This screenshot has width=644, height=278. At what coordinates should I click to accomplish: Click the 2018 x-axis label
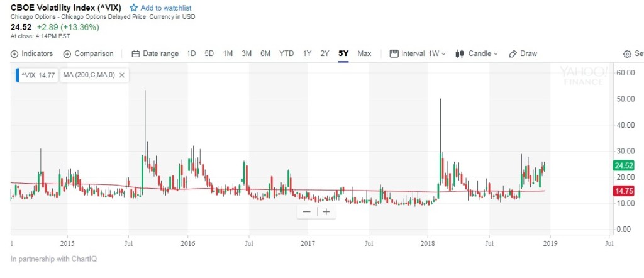(428, 243)
